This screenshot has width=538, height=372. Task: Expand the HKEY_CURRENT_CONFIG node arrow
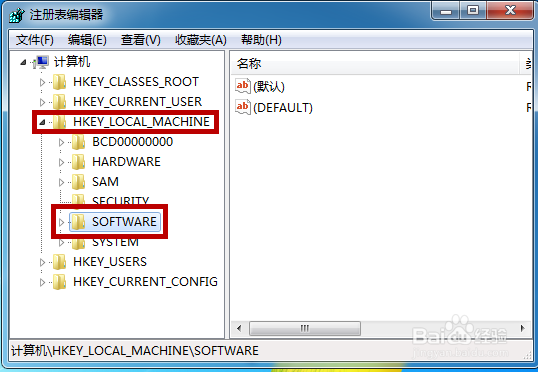(x=43, y=282)
